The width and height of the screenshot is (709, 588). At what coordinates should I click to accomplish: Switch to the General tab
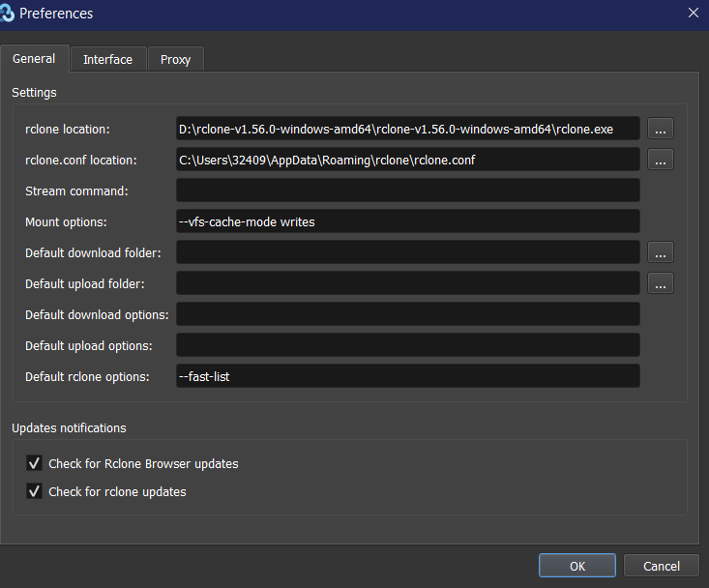(34, 58)
